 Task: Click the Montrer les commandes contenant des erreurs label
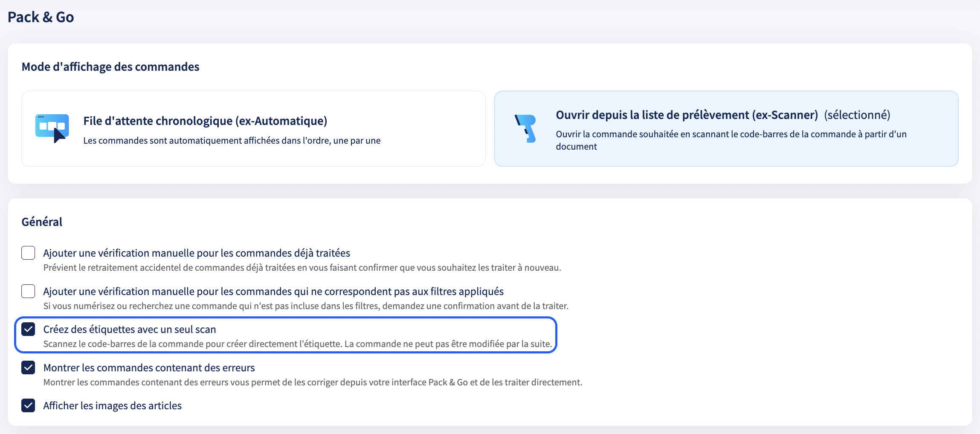tap(149, 367)
